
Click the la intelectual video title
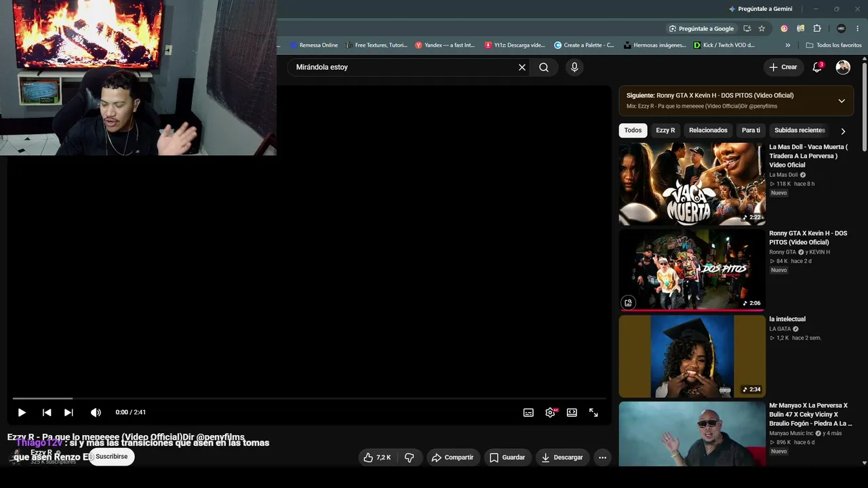click(x=787, y=319)
